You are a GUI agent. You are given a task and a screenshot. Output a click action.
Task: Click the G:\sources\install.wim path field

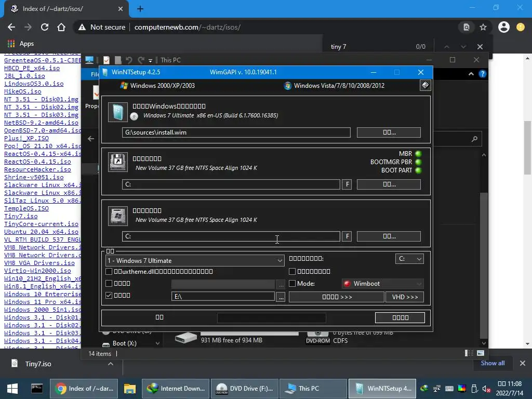[x=236, y=132]
